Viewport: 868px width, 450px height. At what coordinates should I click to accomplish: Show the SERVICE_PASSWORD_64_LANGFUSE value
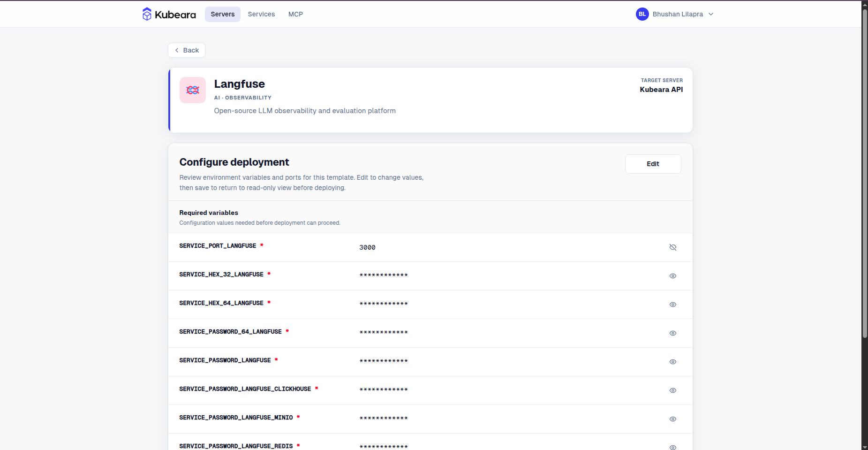(x=673, y=333)
